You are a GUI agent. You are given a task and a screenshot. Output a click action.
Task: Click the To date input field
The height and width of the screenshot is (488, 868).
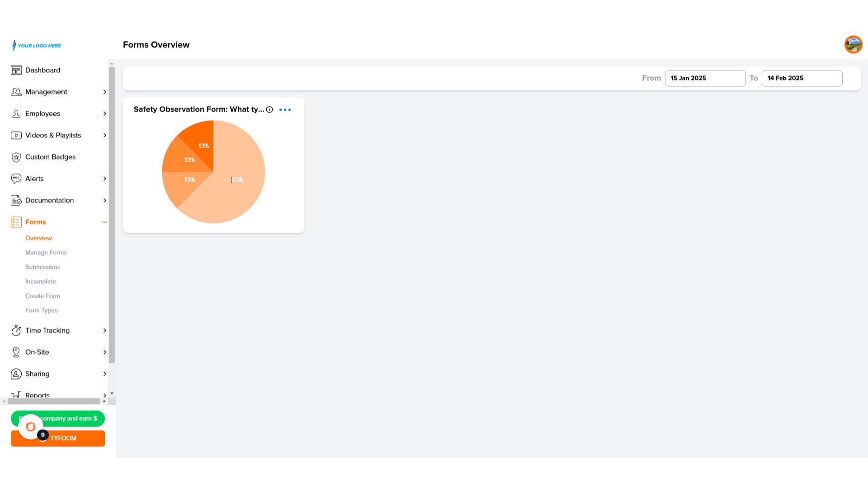click(801, 78)
